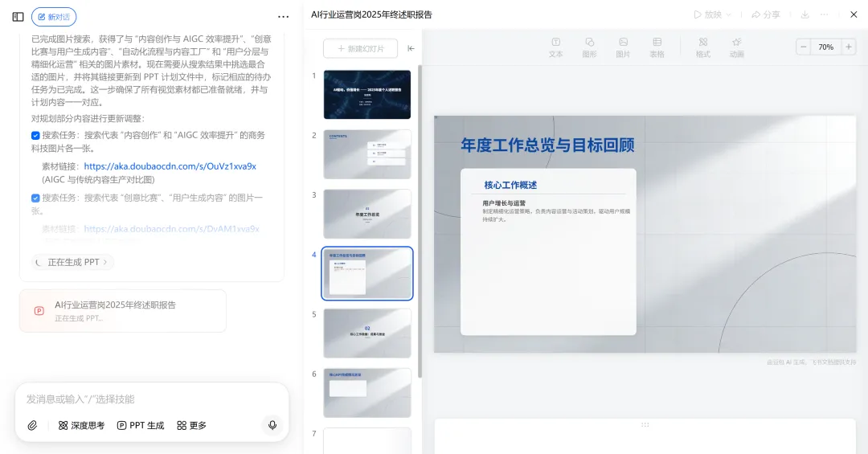Open the chat more-options ellipsis menu

coord(283,17)
